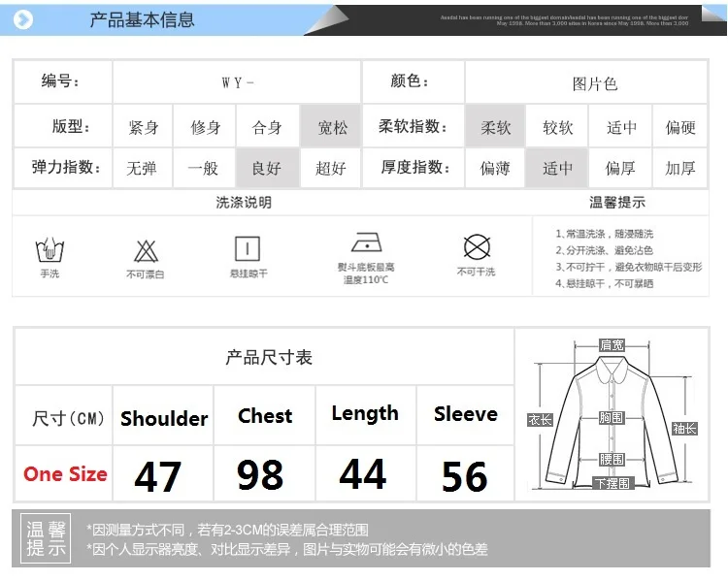
Task: Select the 偏厚 thickness cell
Action: 621,168
